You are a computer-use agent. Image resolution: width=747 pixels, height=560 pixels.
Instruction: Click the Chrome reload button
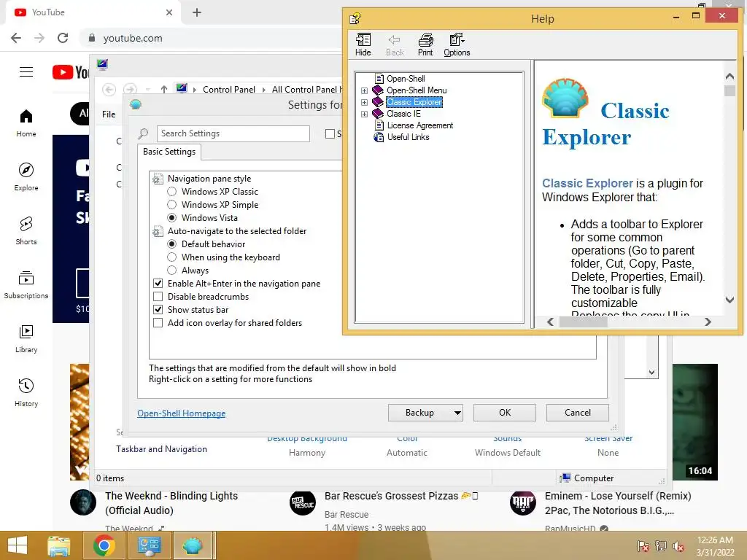pos(63,38)
